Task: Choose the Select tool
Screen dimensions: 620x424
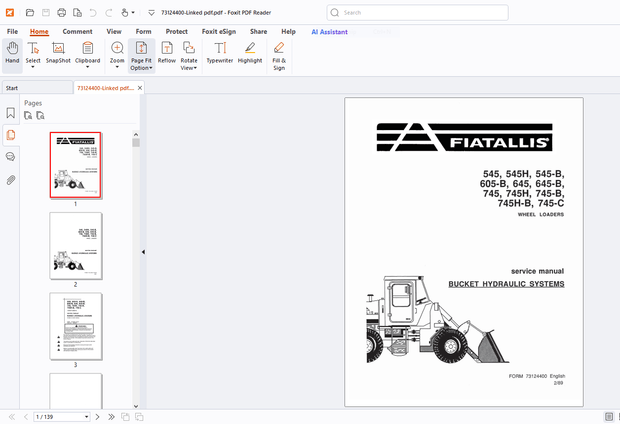Action: pyautogui.click(x=33, y=53)
